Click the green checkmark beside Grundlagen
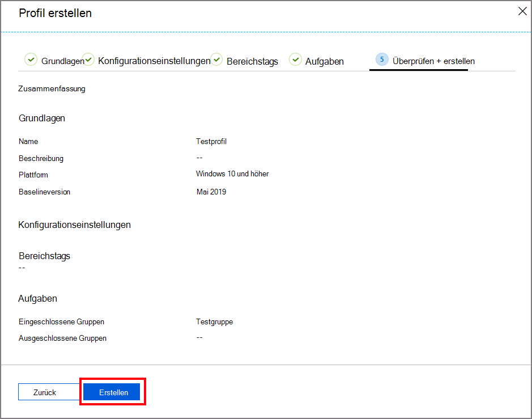532x419 pixels. (31, 60)
